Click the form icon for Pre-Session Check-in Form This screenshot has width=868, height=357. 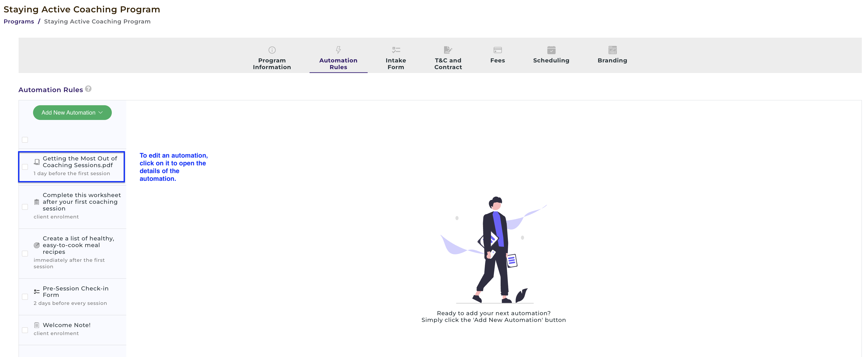pyautogui.click(x=37, y=292)
